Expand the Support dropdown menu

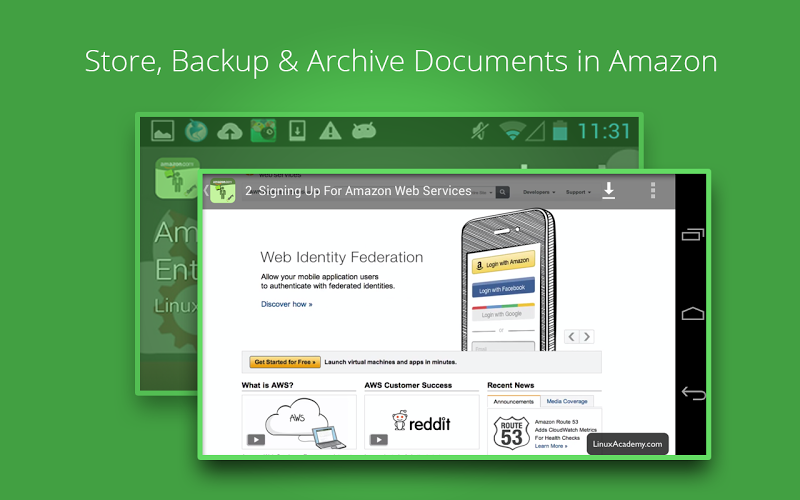coord(578,192)
